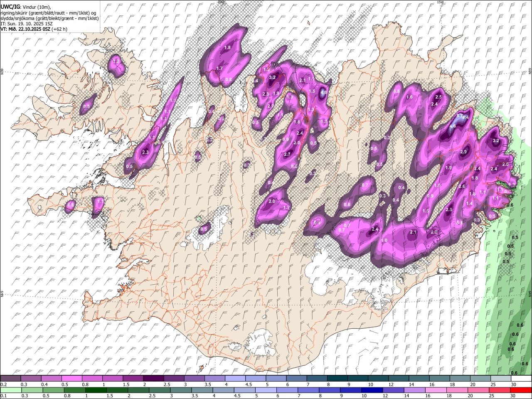Select bright red lower swatch after 30
The image size is (532, 399).
521,390
